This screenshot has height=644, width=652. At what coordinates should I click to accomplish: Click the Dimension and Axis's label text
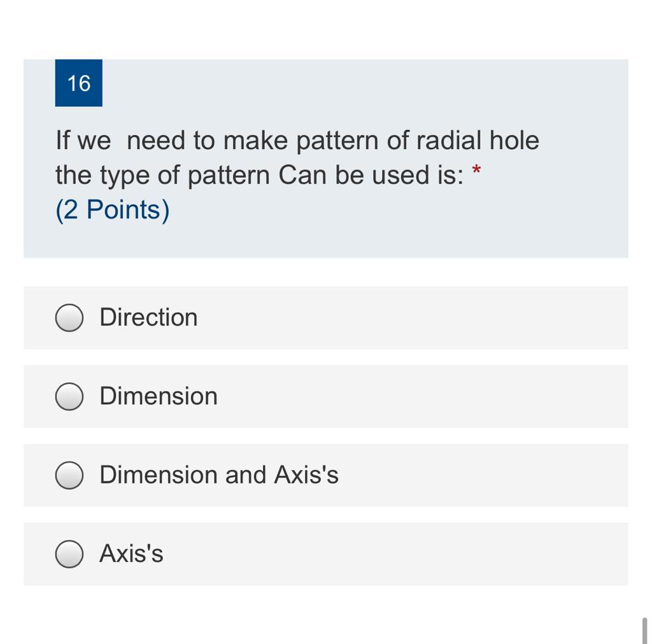(219, 475)
